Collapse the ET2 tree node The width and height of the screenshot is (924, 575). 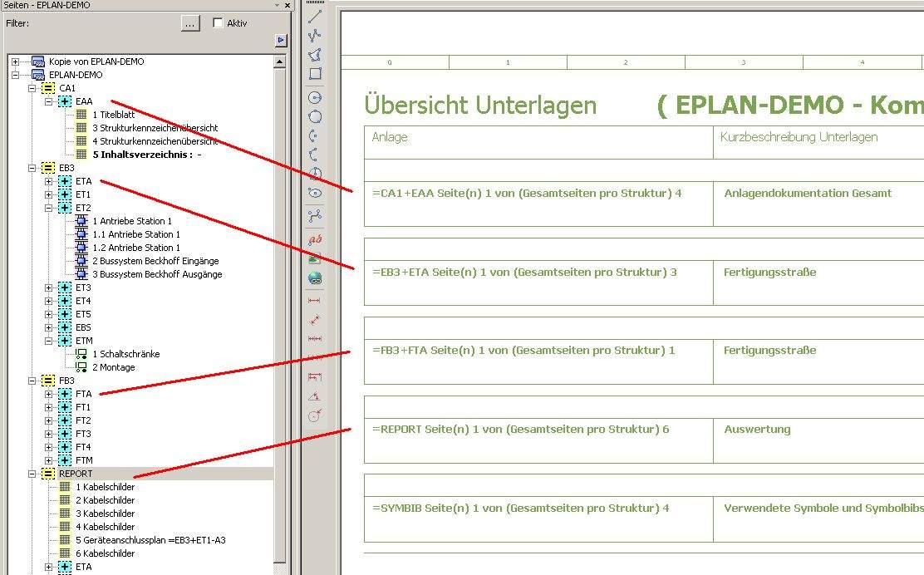(x=49, y=208)
